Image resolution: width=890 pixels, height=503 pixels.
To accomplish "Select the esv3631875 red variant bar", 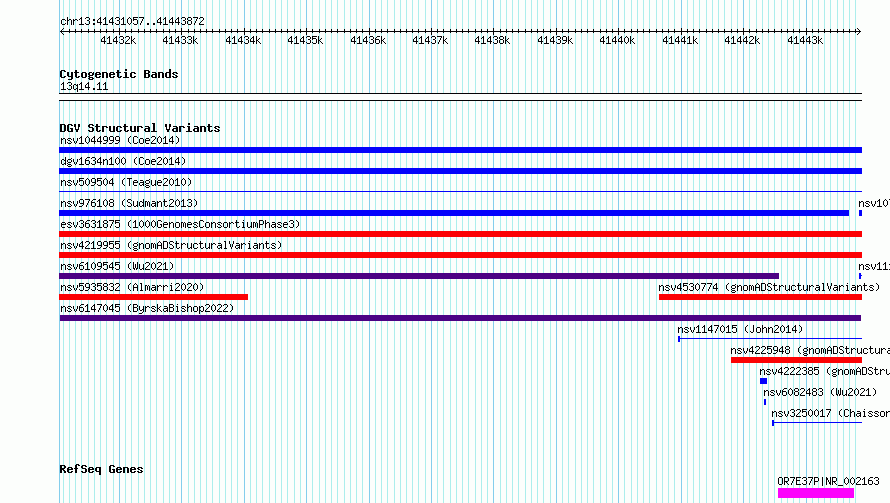I will tap(460, 234).
